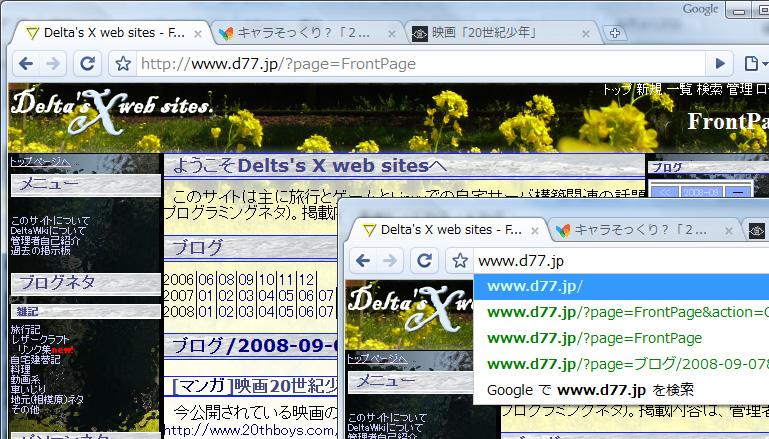Click the reload icon in the overlapping front window
Screen dimensions: 769x439
pos(425,260)
